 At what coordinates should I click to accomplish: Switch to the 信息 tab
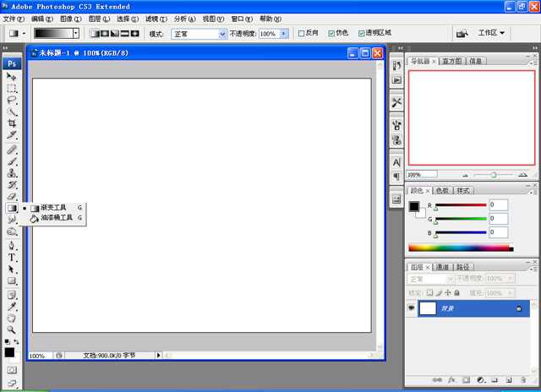coord(475,62)
